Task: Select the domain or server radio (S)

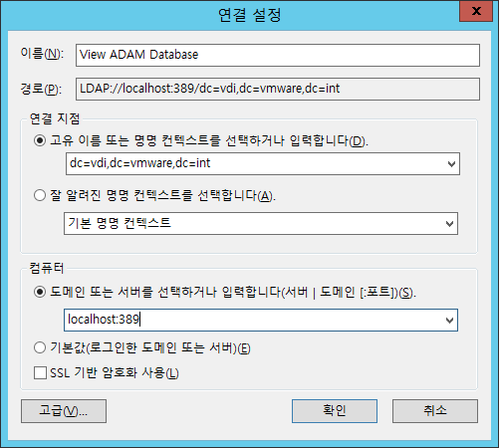Action: point(40,292)
